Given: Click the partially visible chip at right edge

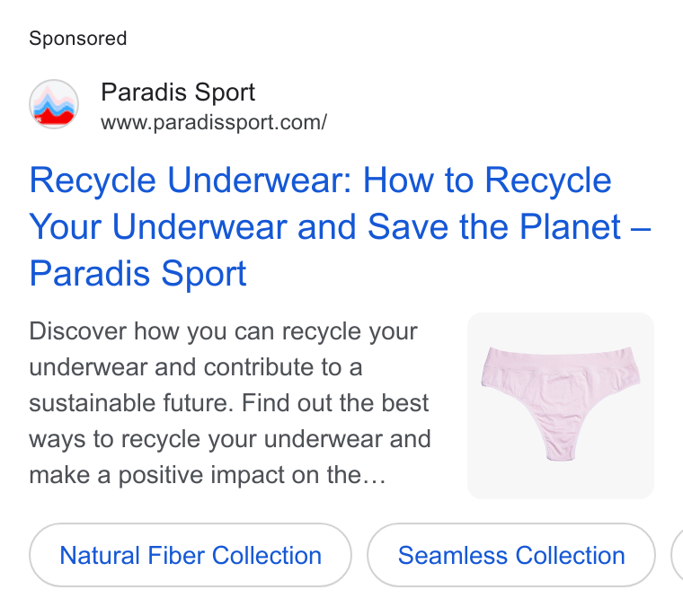Looking at the screenshot, I should pyautogui.click(x=678, y=555).
